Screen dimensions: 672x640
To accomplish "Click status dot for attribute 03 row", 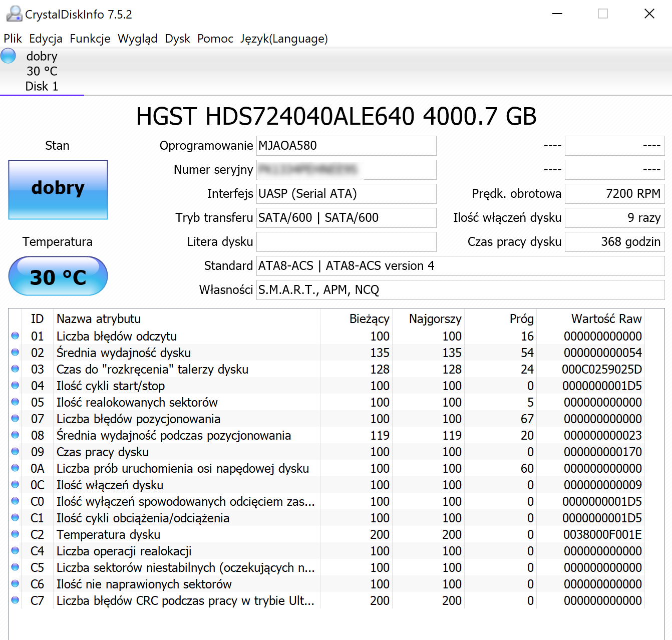I will coord(15,369).
